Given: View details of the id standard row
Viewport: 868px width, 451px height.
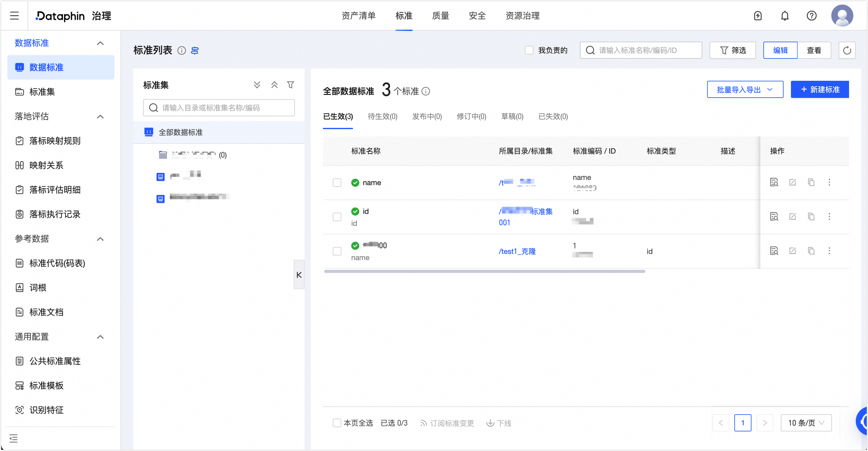Looking at the screenshot, I should 774,216.
